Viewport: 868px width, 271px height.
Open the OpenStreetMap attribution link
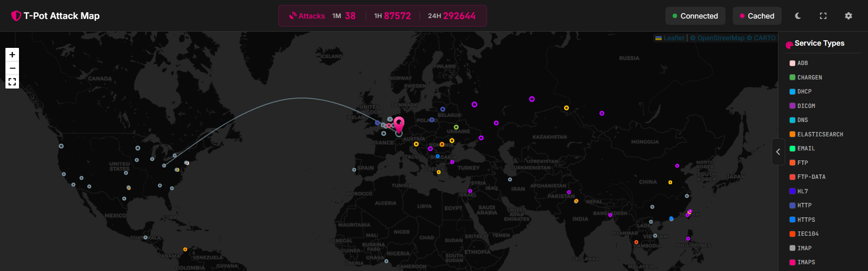pyautogui.click(x=721, y=38)
